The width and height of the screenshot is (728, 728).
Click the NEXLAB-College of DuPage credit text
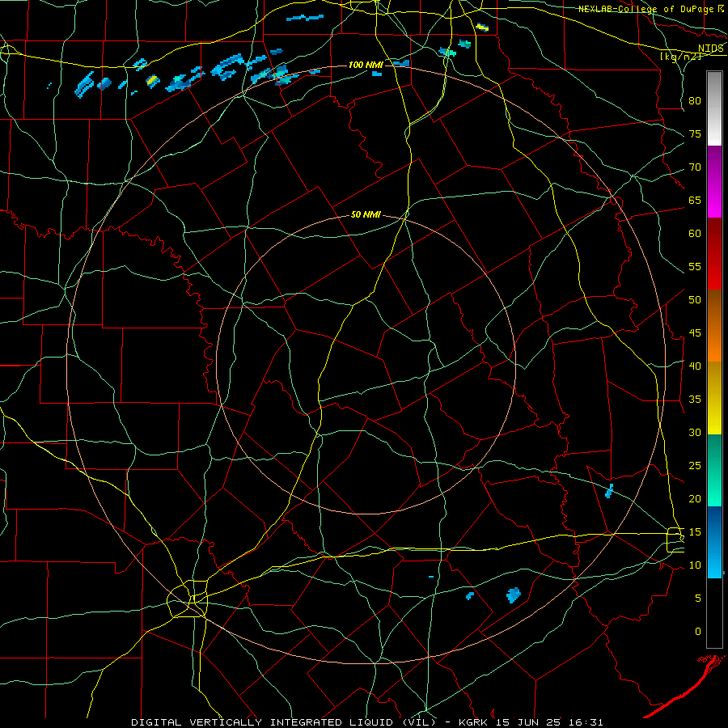point(646,9)
